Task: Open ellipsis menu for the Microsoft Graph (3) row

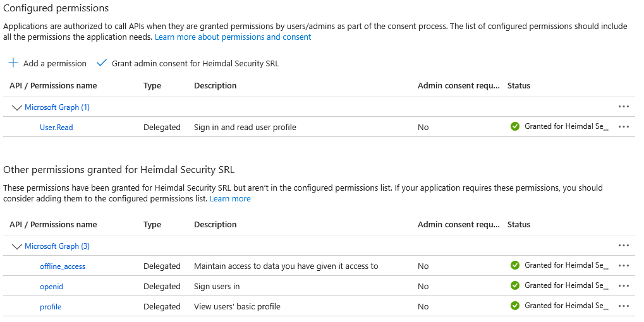Action: pos(624,246)
